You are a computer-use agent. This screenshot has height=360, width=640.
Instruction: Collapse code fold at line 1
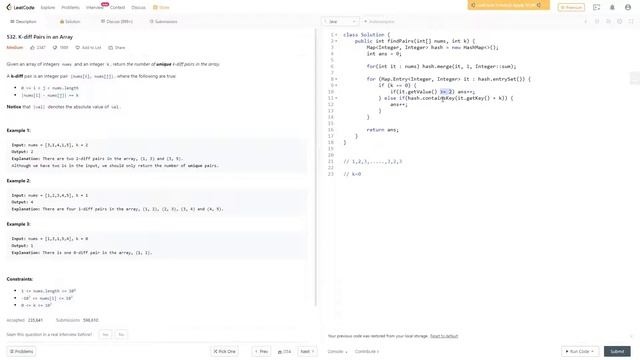pyautogui.click(x=336, y=35)
